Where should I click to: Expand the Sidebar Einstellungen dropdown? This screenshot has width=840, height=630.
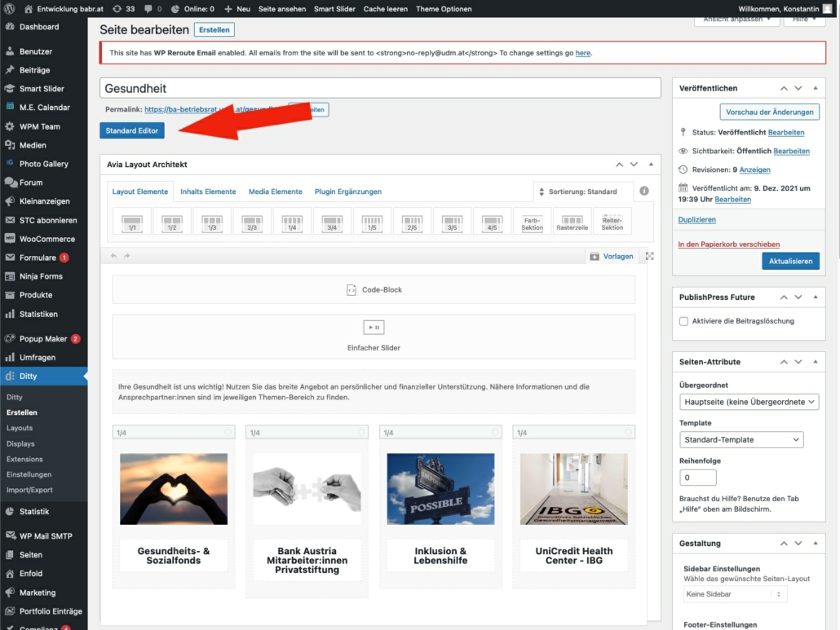[x=735, y=594]
